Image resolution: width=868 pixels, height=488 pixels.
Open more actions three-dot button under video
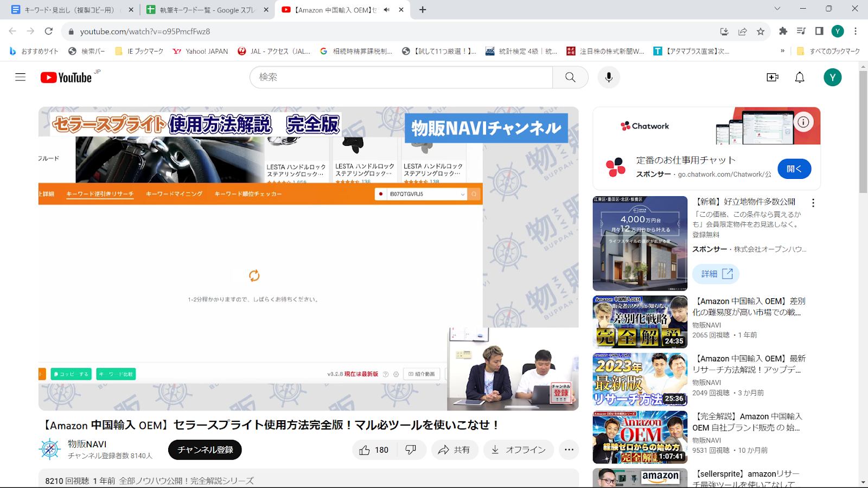point(569,450)
